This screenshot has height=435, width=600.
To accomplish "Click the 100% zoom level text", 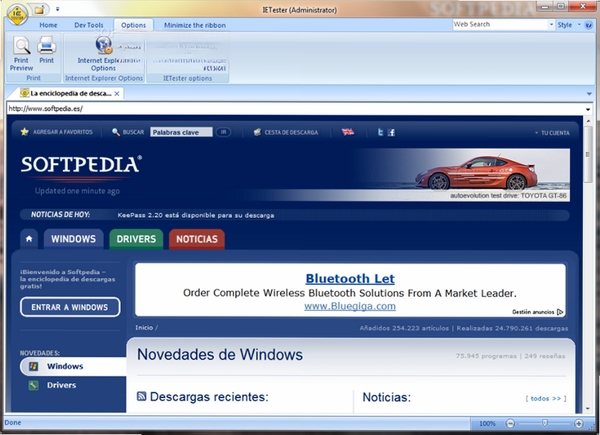I will tap(487, 424).
